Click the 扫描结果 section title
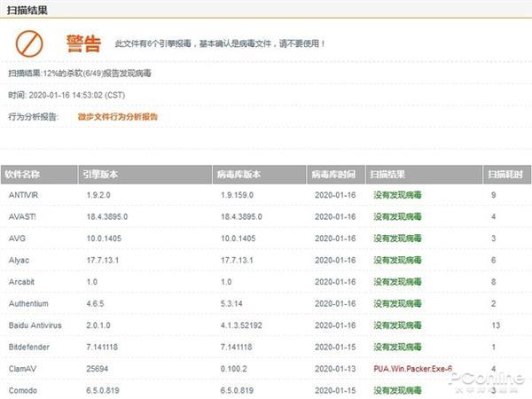The width and height of the screenshot is (532, 399). point(27,10)
